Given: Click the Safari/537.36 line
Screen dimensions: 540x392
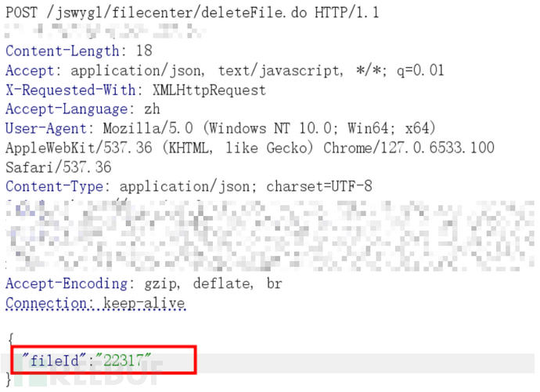Looking at the screenshot, I should 58,167.
